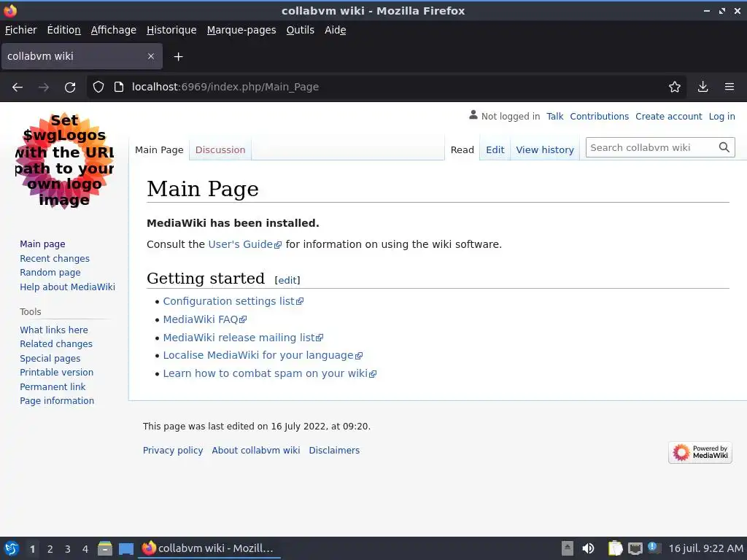The width and height of the screenshot is (747, 560).
Task: Select the collabvm wiki browser tab
Action: coord(82,56)
